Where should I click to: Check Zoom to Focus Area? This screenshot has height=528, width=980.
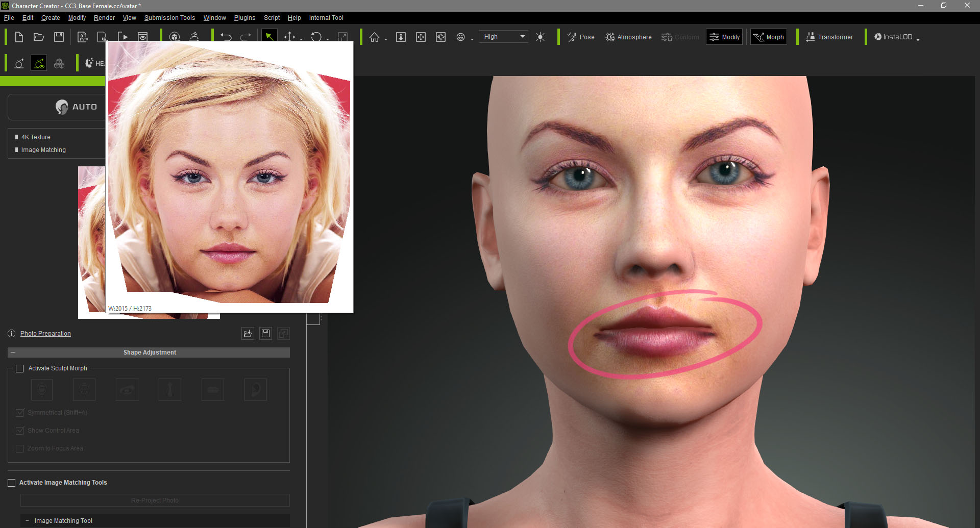coord(20,448)
